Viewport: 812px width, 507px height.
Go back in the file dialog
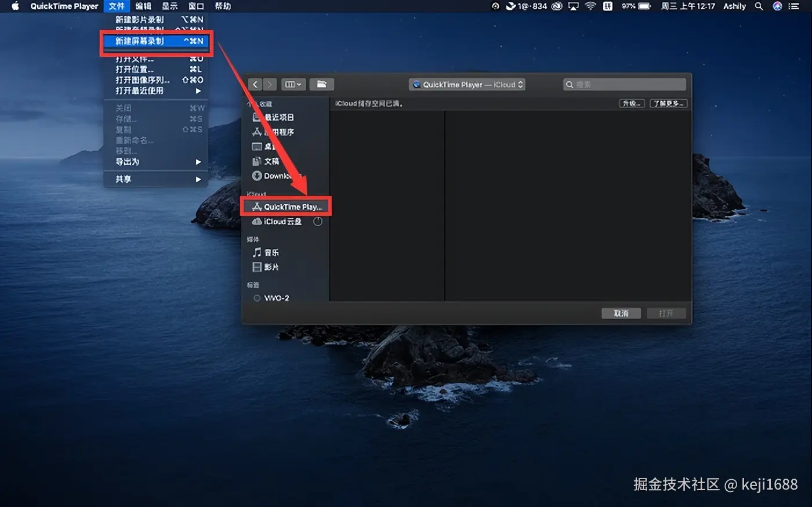click(255, 85)
